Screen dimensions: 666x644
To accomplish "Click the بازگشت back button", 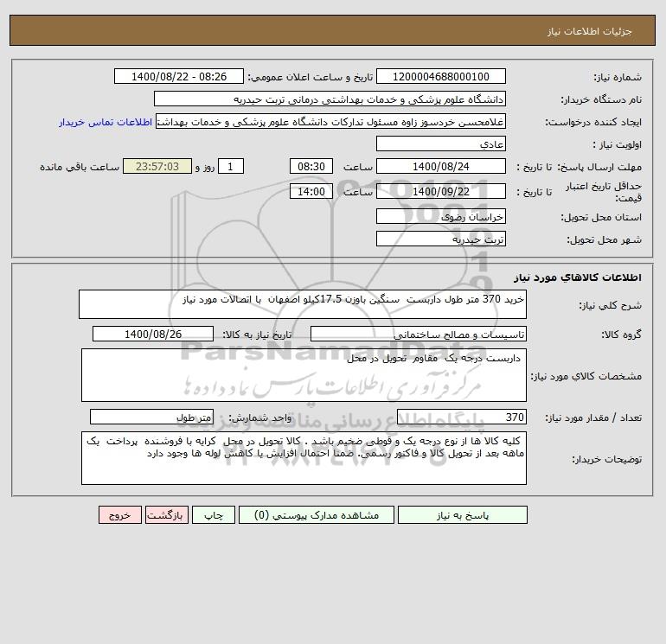I will (x=166, y=515).
